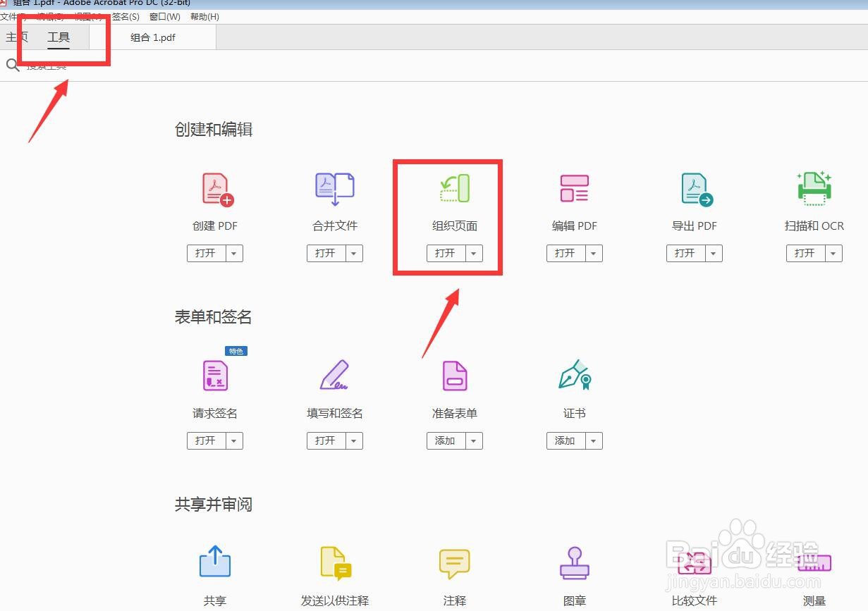868x611 pixels.
Task: Select the 合并文件 tool icon
Action: 334,188
